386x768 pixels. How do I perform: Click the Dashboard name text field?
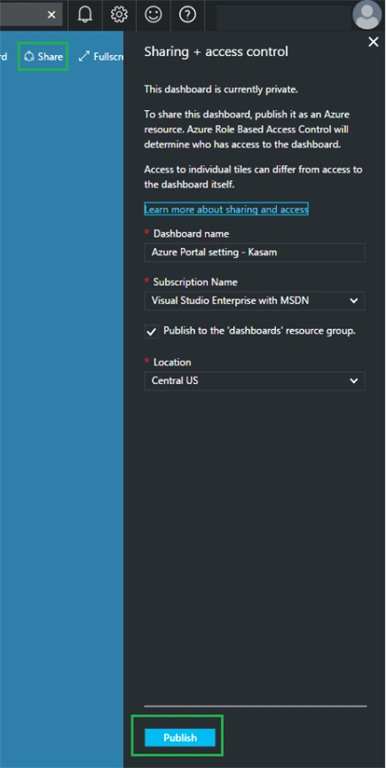click(254, 252)
